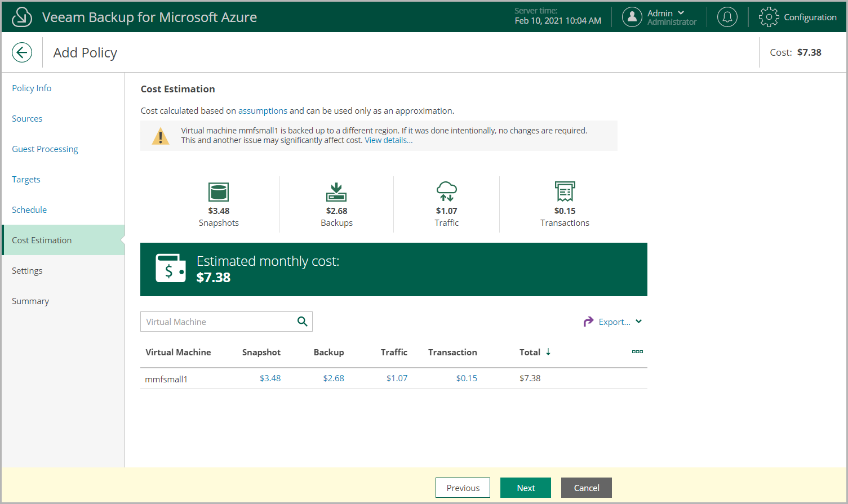The height and width of the screenshot is (504, 848).
Task: Go back using the arrow icon
Action: (x=22, y=53)
